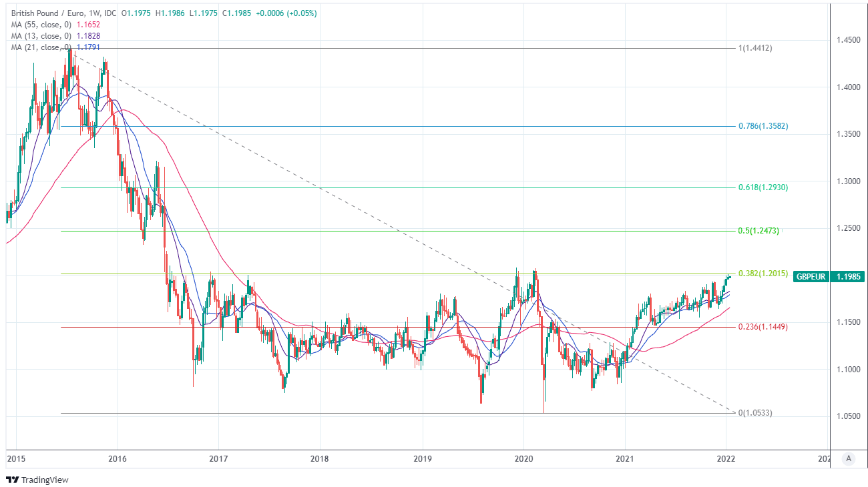
Task: Select the MA (13, close, 0) indicator legend
Action: coord(41,36)
